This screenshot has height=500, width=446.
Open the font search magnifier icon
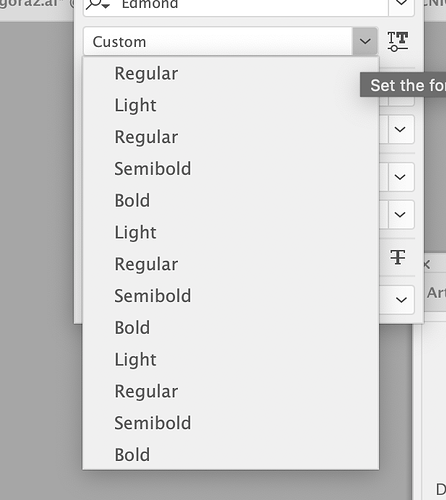pyautogui.click(x=98, y=5)
